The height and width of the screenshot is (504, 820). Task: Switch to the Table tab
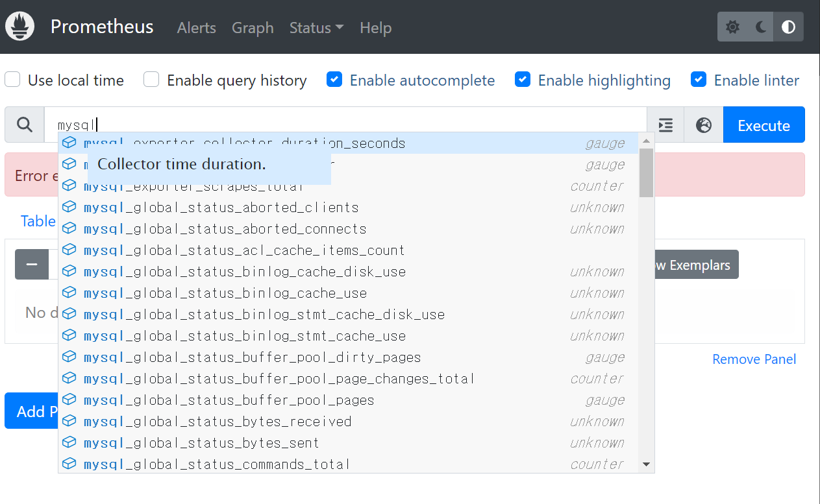(x=38, y=221)
